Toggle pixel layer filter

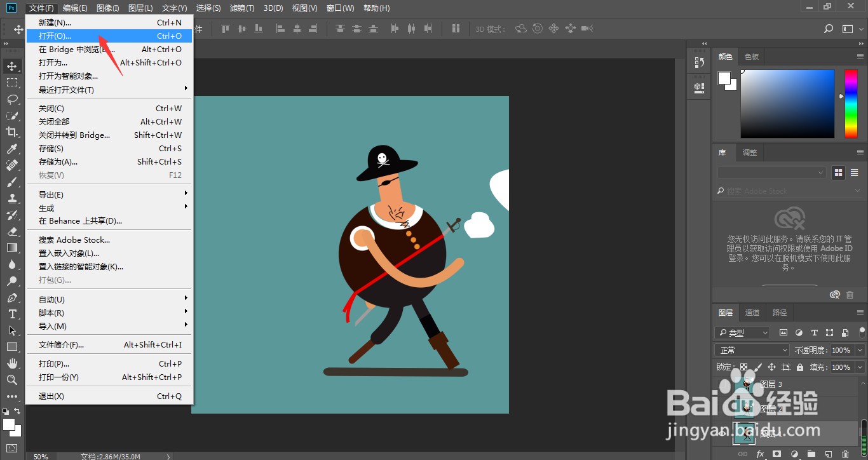click(783, 333)
